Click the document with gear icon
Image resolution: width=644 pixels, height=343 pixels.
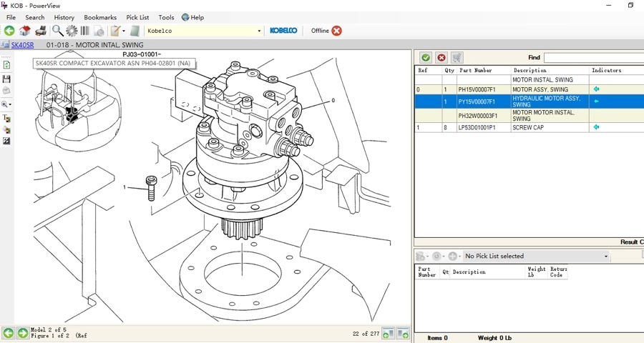(99, 31)
